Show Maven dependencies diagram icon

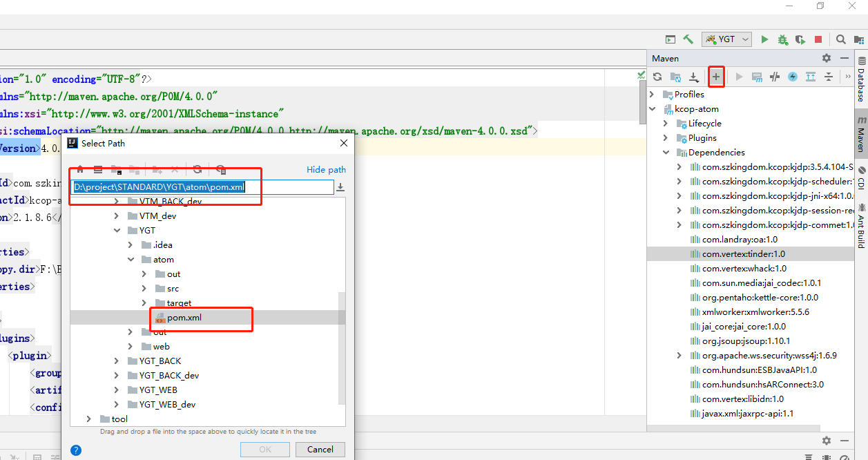[811, 77]
